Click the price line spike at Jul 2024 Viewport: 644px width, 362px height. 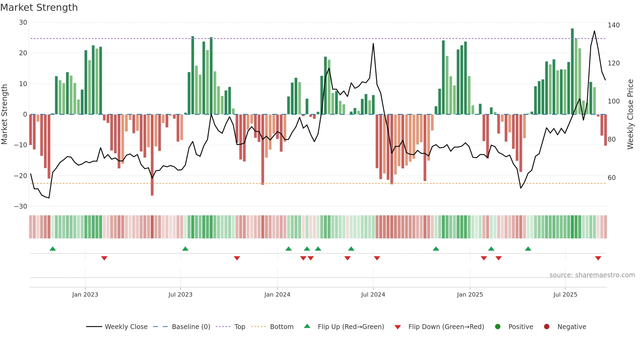(x=373, y=44)
